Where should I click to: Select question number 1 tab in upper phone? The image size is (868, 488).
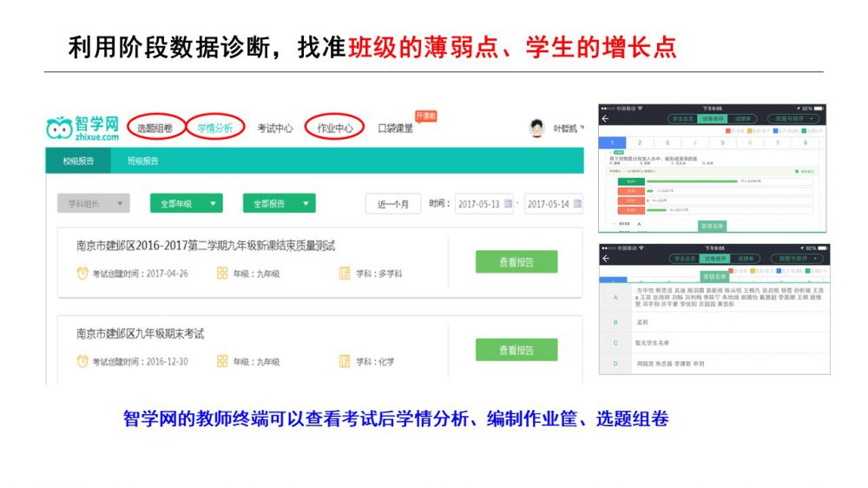pos(612,142)
